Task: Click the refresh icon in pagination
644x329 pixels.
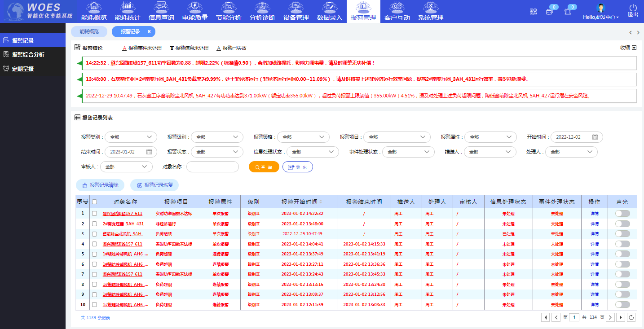Action: (x=631, y=317)
